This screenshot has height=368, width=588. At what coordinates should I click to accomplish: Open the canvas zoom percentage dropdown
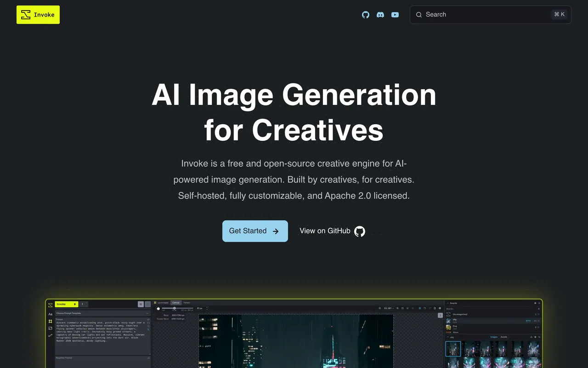(389, 308)
